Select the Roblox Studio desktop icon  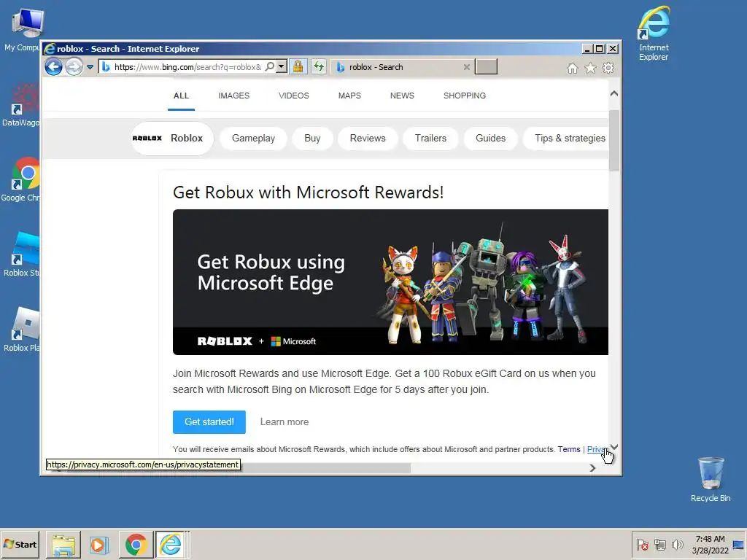21,254
